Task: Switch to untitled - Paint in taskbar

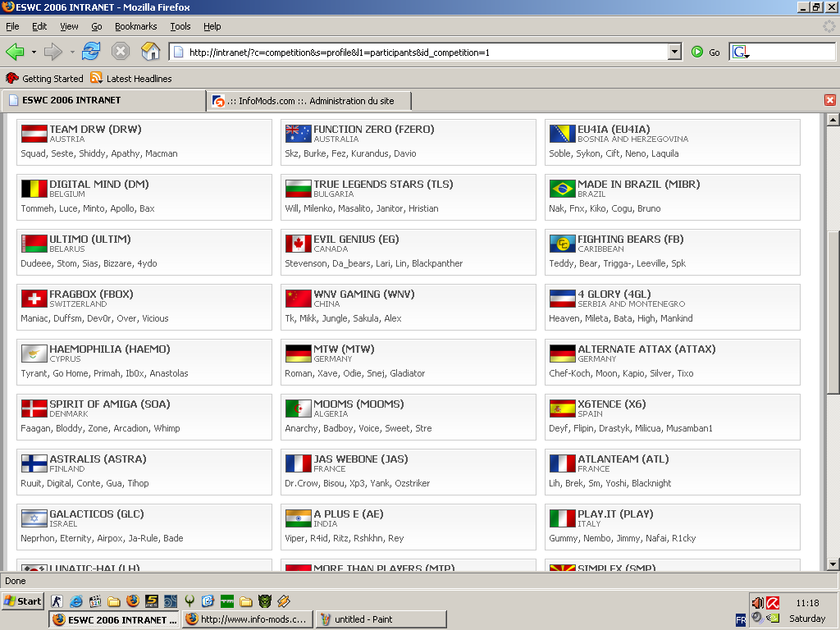Action: point(381,619)
